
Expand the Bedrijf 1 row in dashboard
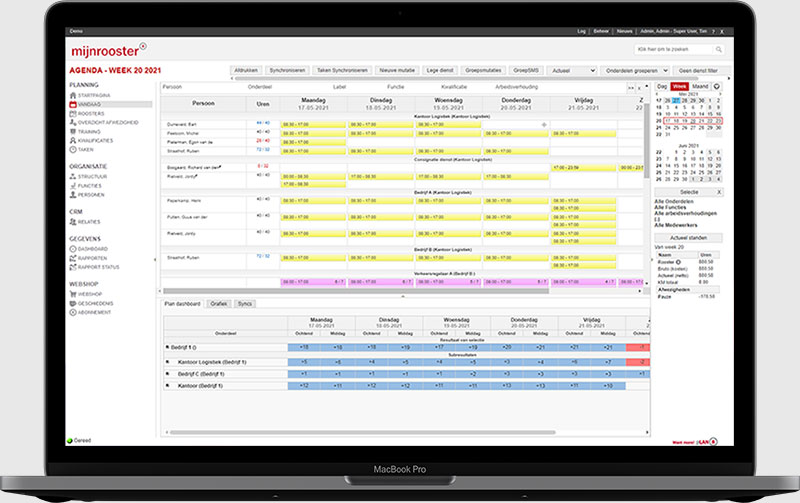tap(165, 347)
